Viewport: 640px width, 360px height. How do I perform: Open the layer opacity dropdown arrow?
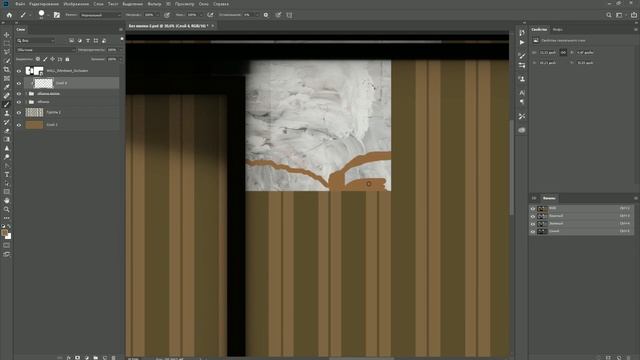(x=120, y=50)
